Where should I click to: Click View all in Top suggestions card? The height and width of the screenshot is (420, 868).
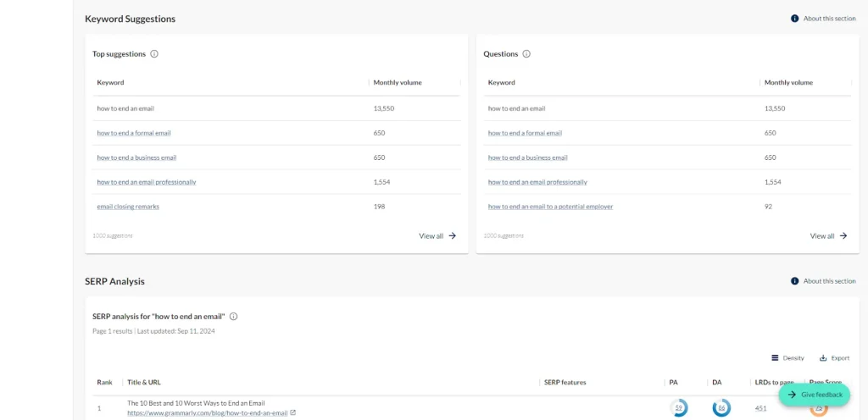437,236
